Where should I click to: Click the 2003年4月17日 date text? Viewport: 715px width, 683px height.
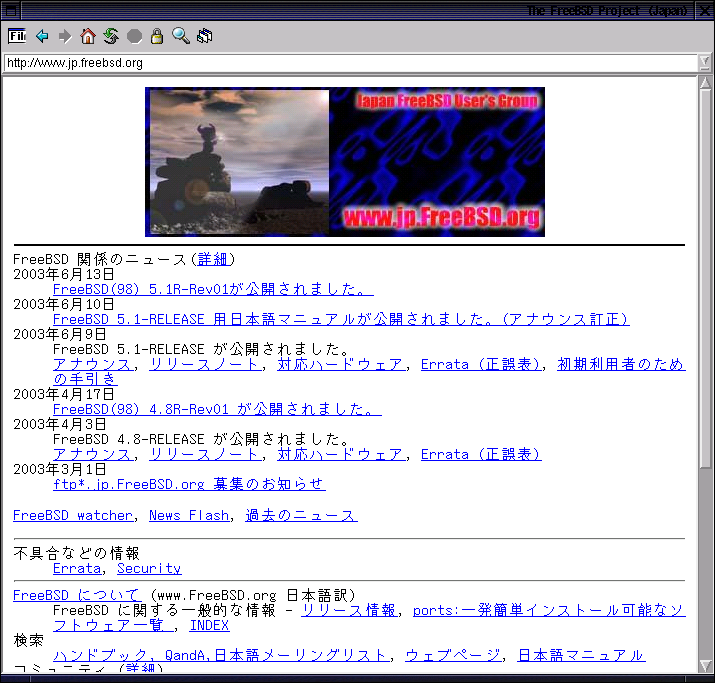pos(64,394)
